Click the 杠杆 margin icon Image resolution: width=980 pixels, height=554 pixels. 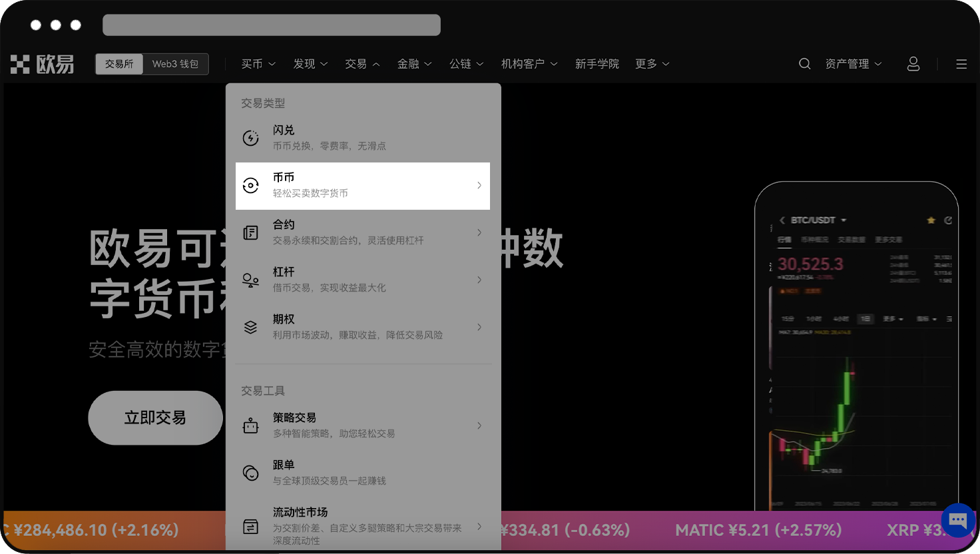[250, 280]
